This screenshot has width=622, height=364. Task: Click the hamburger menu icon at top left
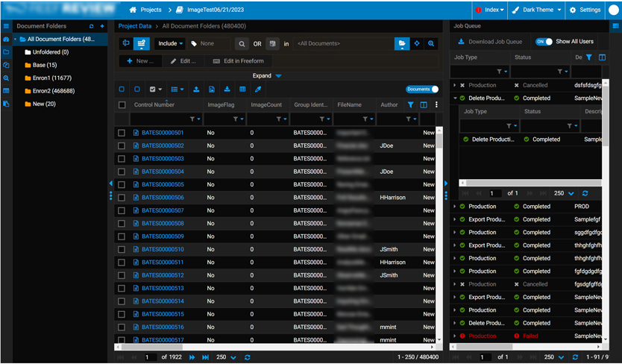pos(6,26)
